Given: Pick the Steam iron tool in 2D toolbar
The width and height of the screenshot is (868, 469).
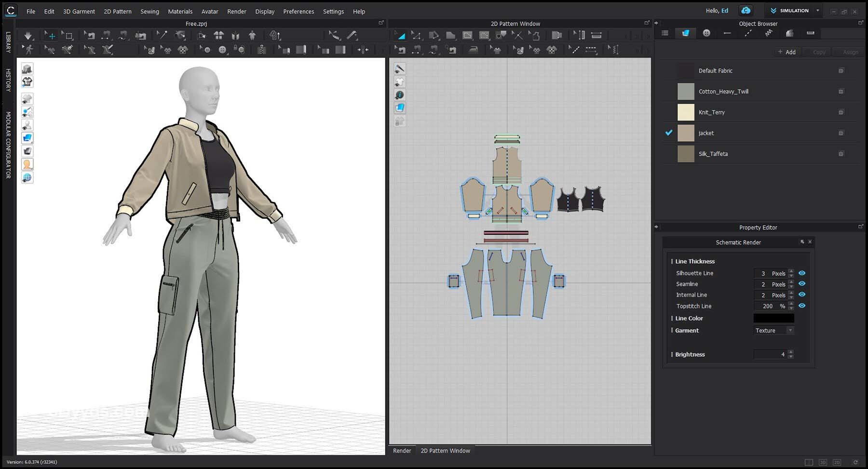Looking at the screenshot, I should pyautogui.click(x=473, y=50).
